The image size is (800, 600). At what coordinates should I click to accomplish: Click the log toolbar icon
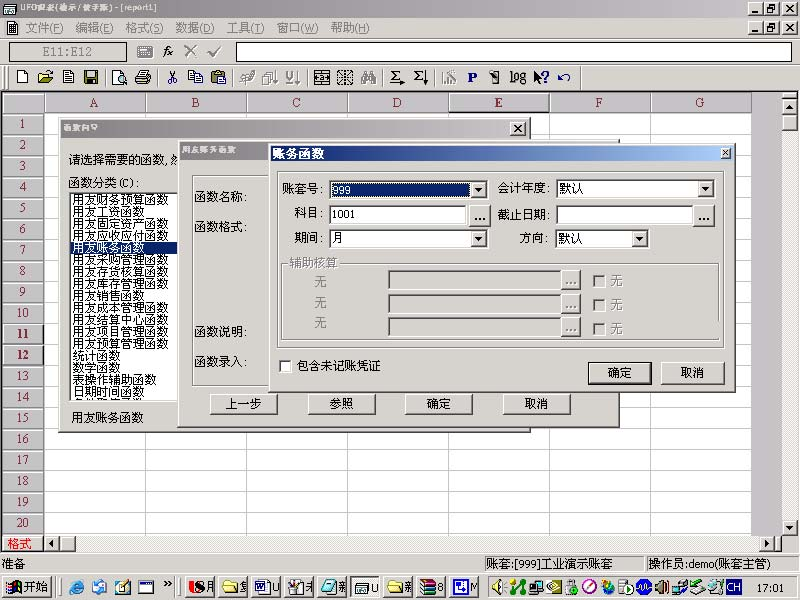[x=517, y=78]
